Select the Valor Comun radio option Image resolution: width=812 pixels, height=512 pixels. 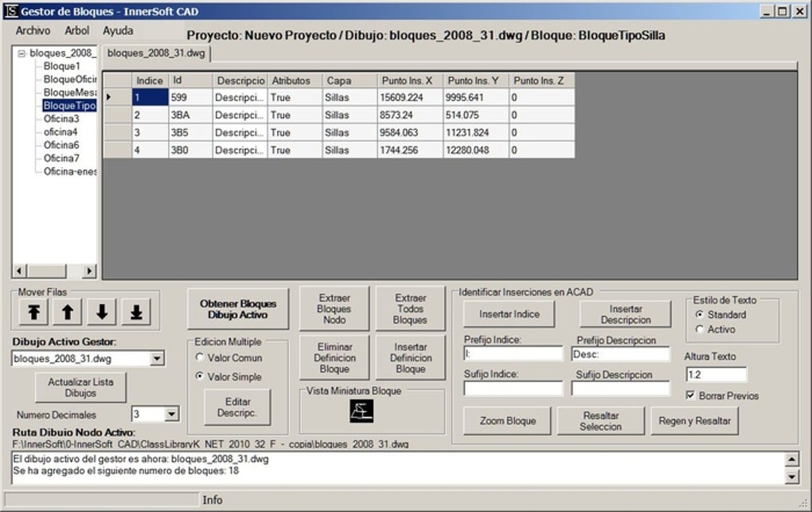200,358
